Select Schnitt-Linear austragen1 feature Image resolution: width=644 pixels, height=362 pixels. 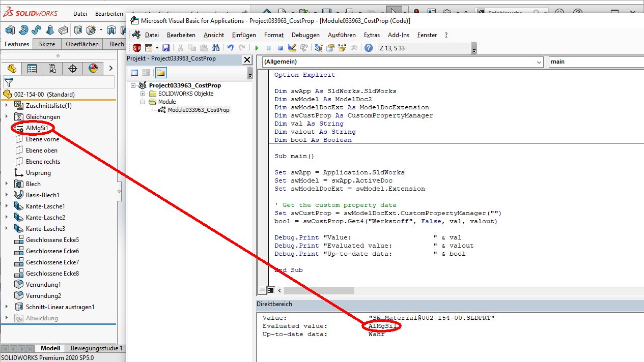click(x=60, y=307)
